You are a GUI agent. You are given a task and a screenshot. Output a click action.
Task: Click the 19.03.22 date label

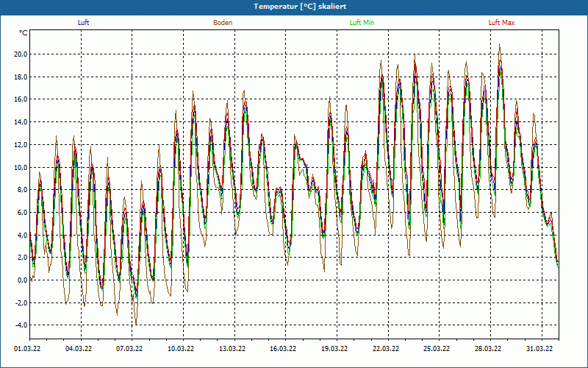334,349
